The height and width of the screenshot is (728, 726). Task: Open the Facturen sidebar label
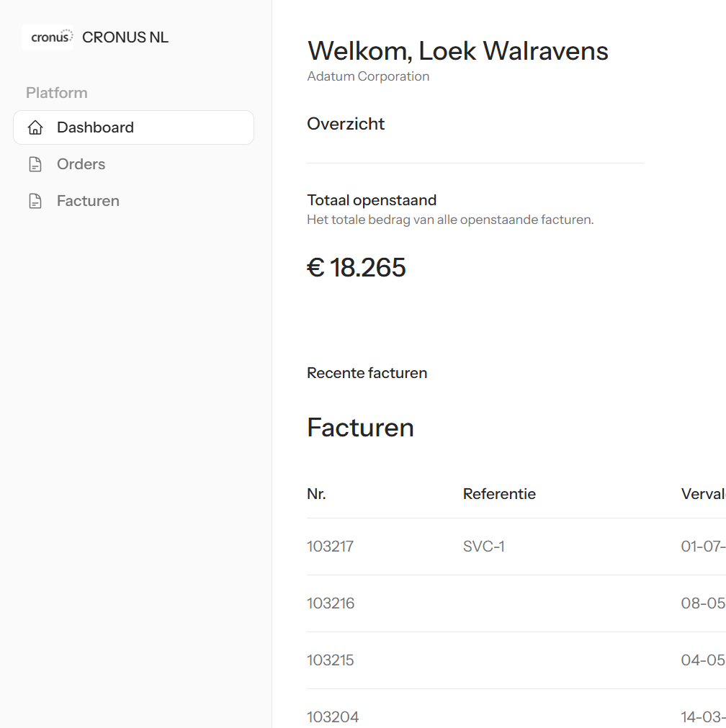pos(88,201)
